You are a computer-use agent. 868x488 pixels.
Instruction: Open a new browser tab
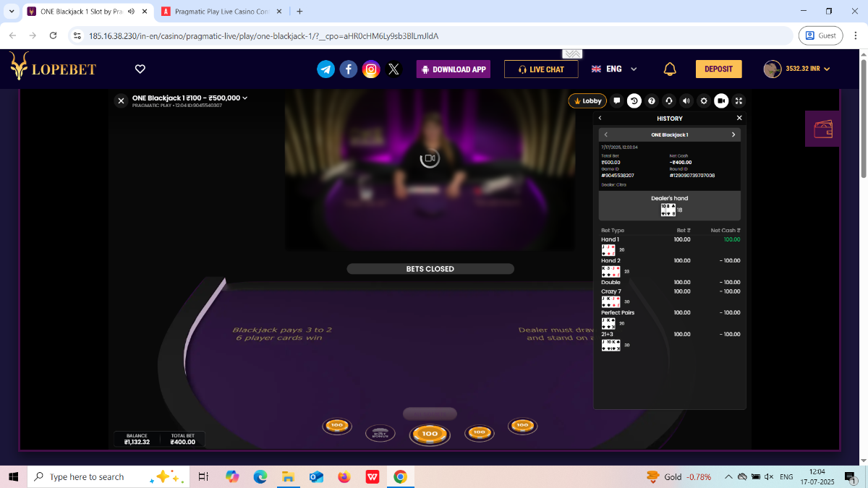[299, 12]
